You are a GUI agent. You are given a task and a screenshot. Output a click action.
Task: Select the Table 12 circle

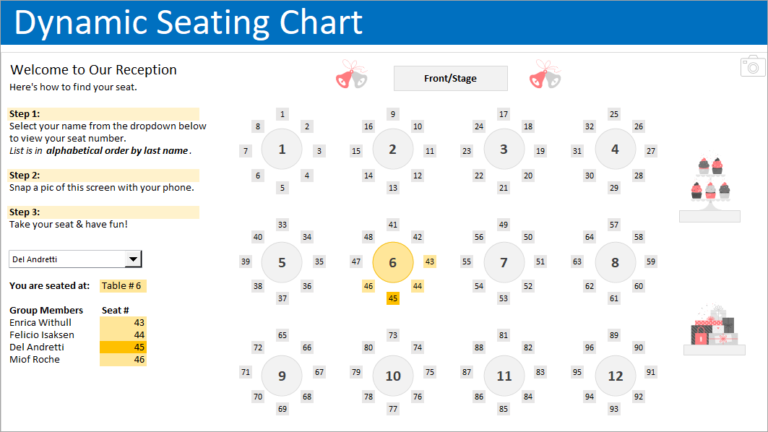click(614, 376)
